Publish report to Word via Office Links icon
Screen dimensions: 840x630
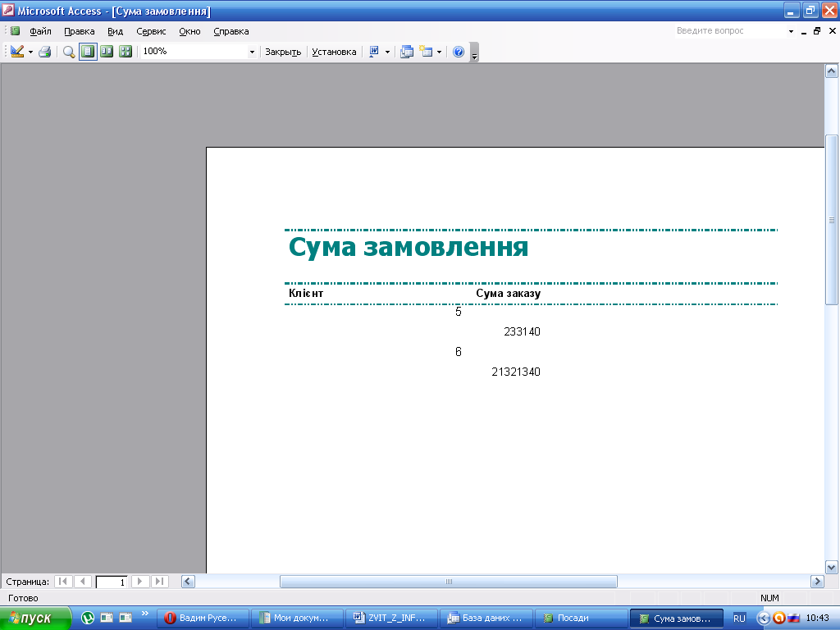tap(374, 52)
